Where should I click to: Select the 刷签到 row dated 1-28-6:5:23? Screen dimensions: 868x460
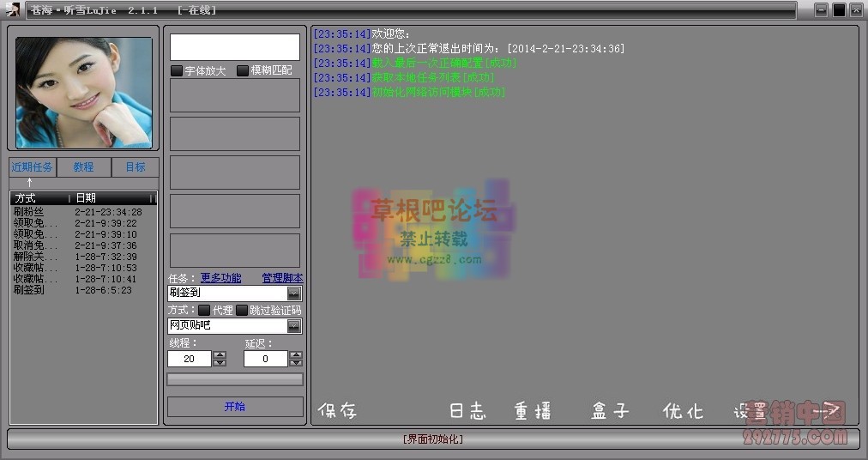83,289
